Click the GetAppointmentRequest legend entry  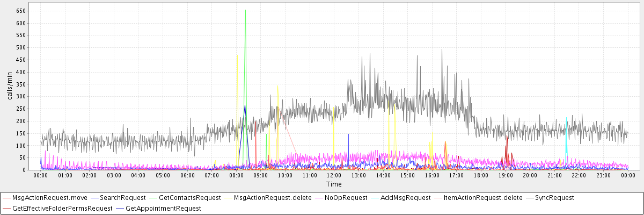tap(163, 208)
